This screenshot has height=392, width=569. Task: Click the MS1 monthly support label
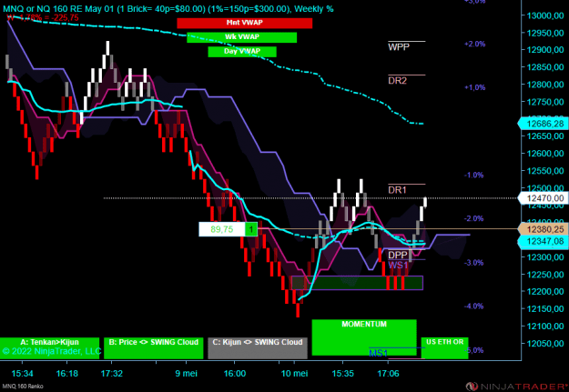coord(378,353)
